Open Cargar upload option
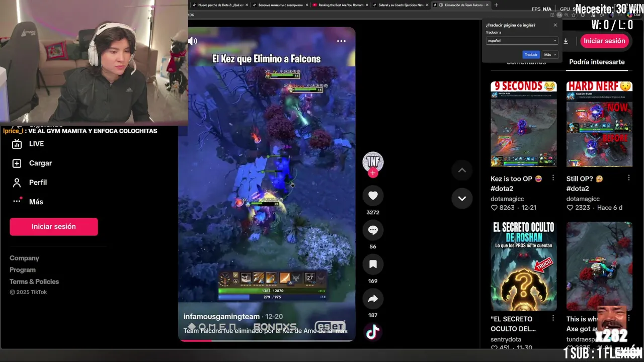Image resolution: width=644 pixels, height=362 pixels. coord(32,163)
